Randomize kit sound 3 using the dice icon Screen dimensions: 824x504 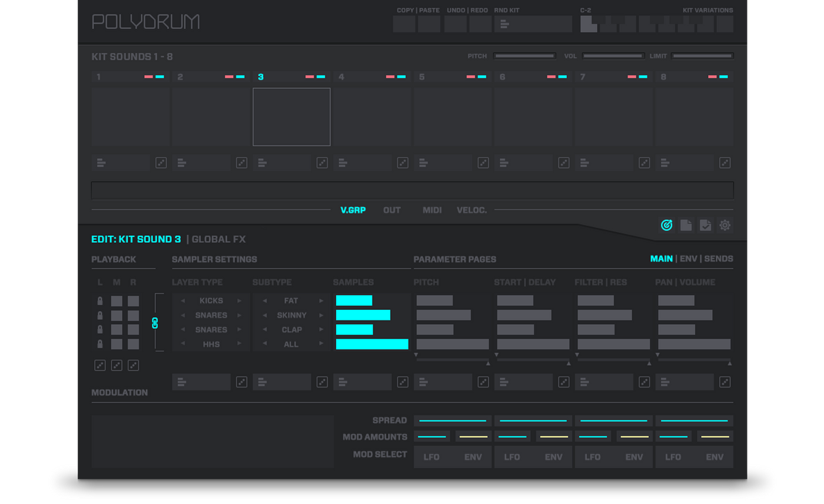point(322,163)
